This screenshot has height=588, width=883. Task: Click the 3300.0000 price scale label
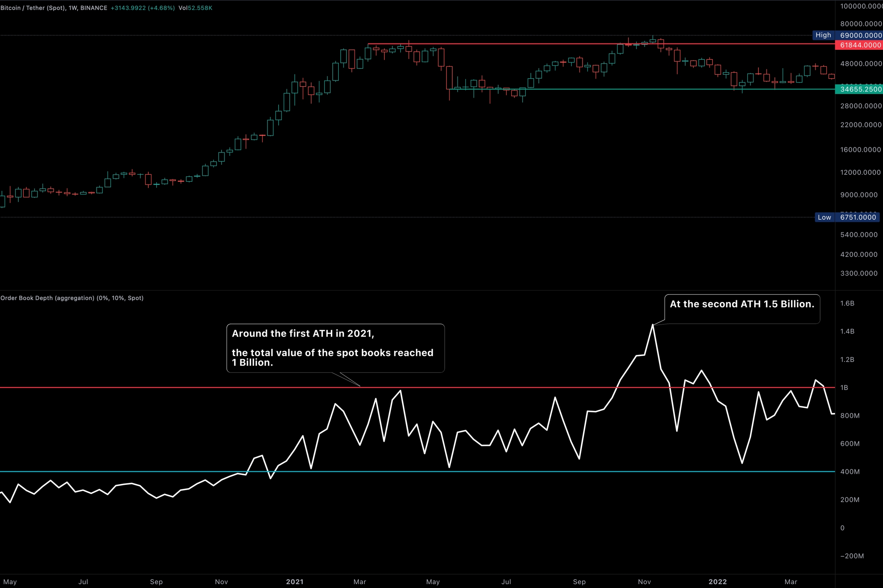point(858,273)
